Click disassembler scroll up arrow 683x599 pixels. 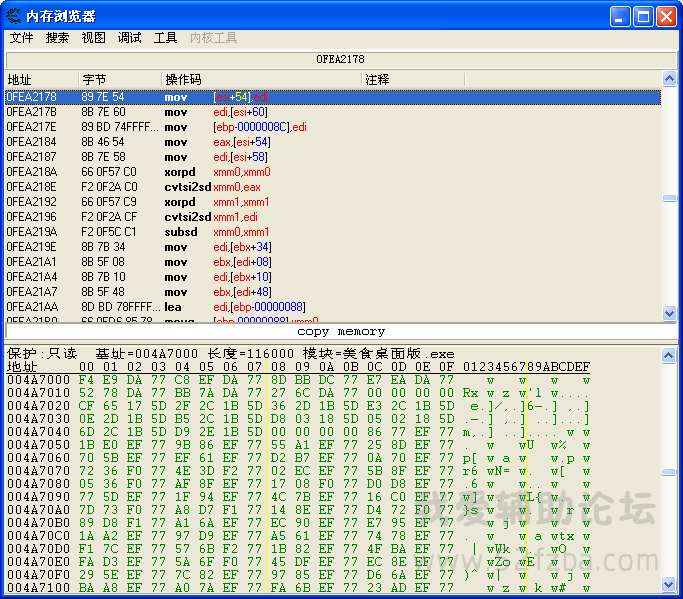point(669,79)
